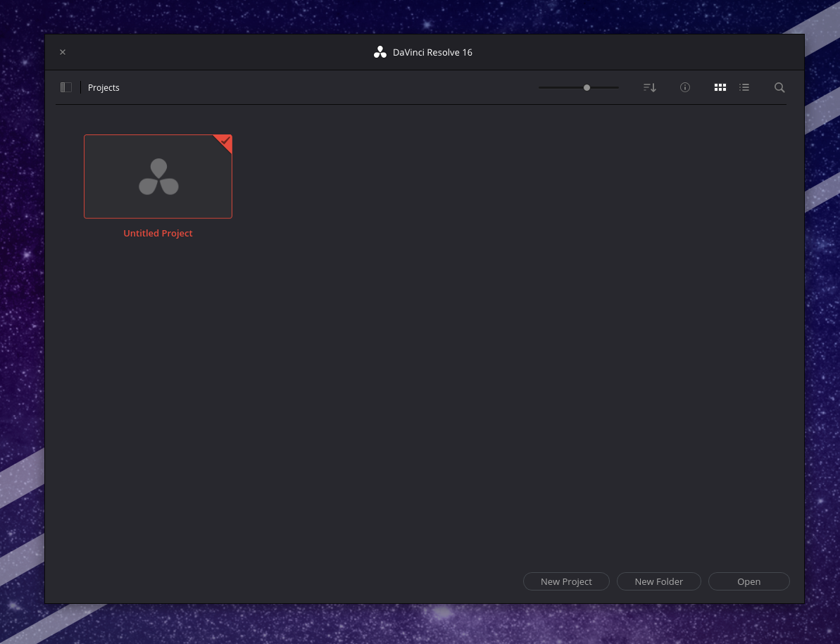Adjust the thumbnail size slider
Image resolution: width=840 pixels, height=644 pixels.
click(x=587, y=87)
